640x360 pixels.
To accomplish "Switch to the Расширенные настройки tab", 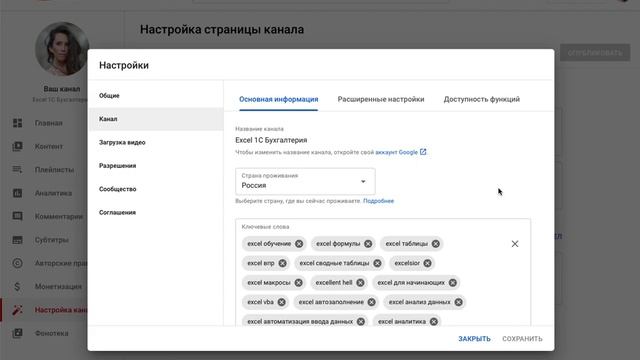I will click(x=381, y=99).
